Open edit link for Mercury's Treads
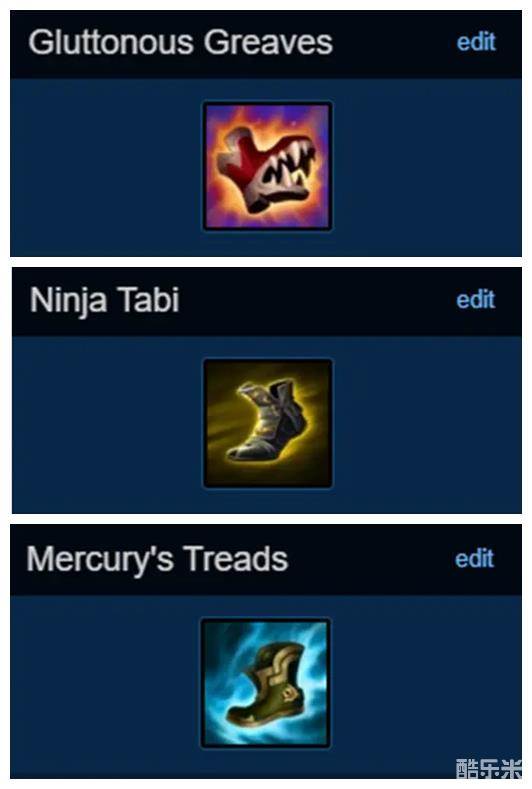 click(474, 559)
